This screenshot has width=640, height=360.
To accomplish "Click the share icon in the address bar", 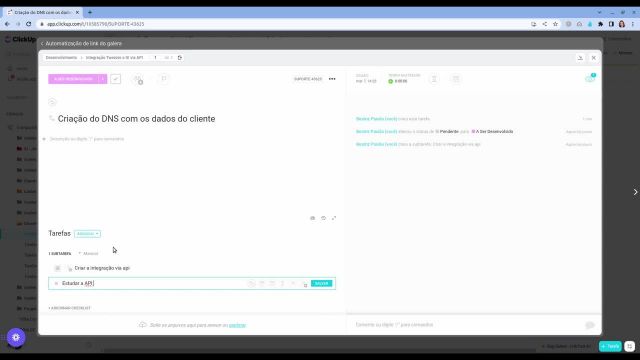I will pyautogui.click(x=544, y=24).
